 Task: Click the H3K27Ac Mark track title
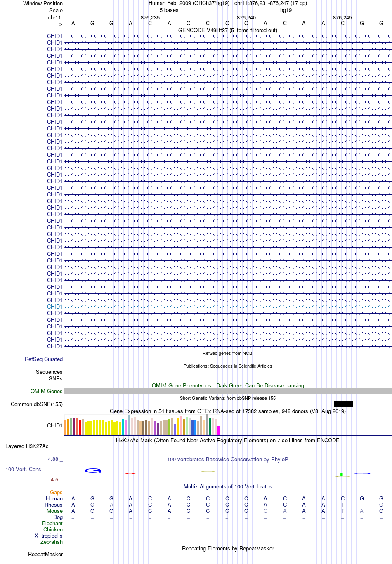(x=228, y=440)
